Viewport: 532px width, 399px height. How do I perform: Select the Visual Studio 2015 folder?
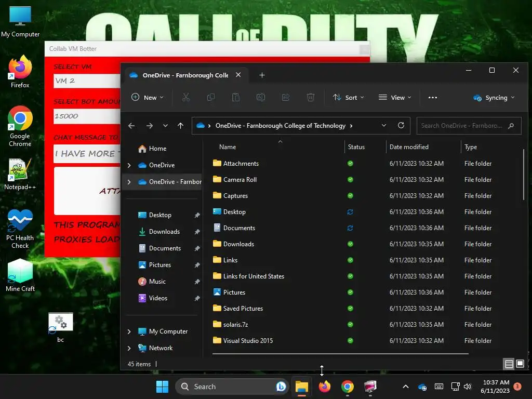click(243, 341)
